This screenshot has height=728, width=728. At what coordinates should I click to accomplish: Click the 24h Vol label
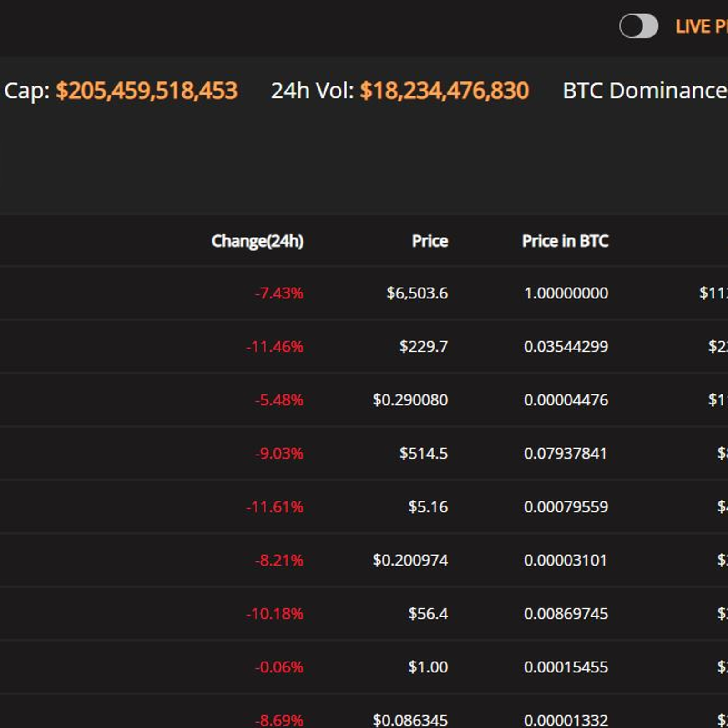click(312, 91)
